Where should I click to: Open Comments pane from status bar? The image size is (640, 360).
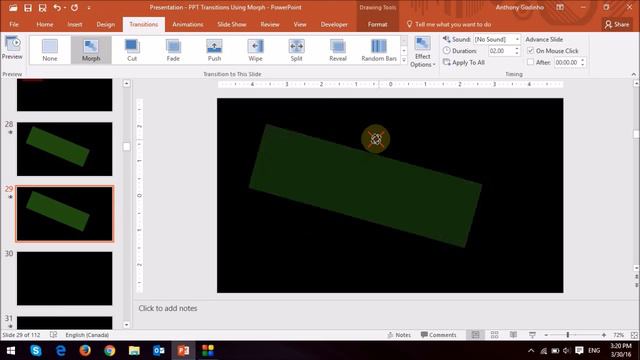click(x=438, y=335)
